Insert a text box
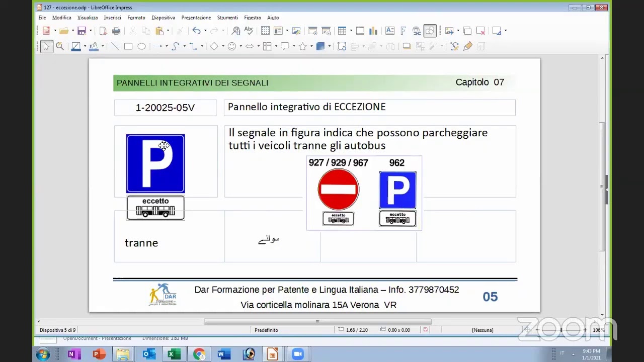The height and width of the screenshot is (362, 644). point(390,31)
